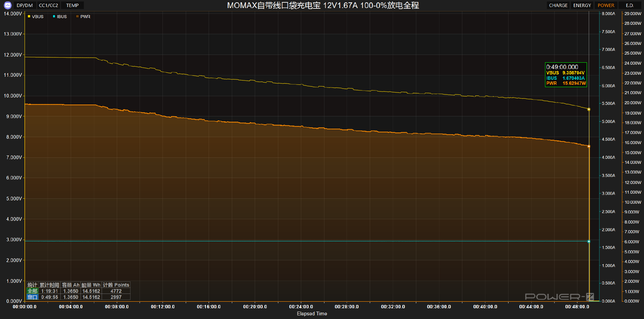
Task: Click the 00:12:00.0 time axis tick
Action: [163, 307]
